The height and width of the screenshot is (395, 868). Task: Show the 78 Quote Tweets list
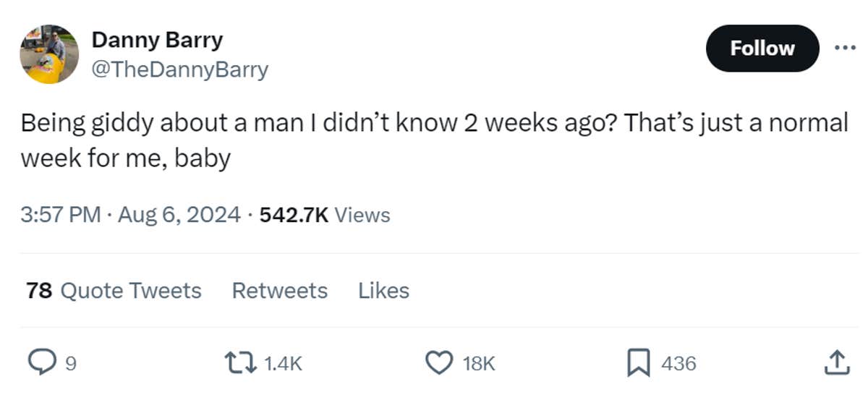pyautogui.click(x=114, y=291)
